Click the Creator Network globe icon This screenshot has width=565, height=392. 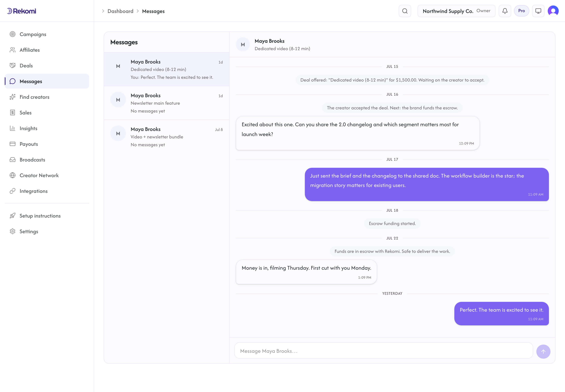pyautogui.click(x=13, y=175)
